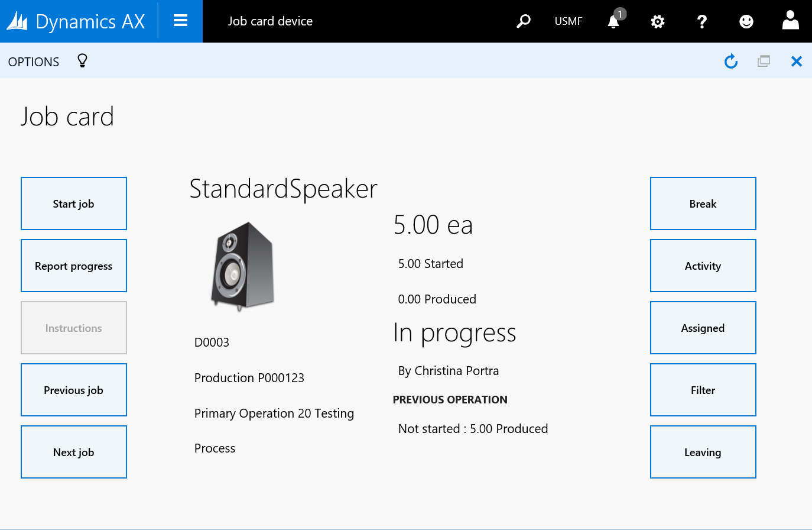Click the help question mark icon
Image resolution: width=812 pixels, height=530 pixels.
click(701, 22)
